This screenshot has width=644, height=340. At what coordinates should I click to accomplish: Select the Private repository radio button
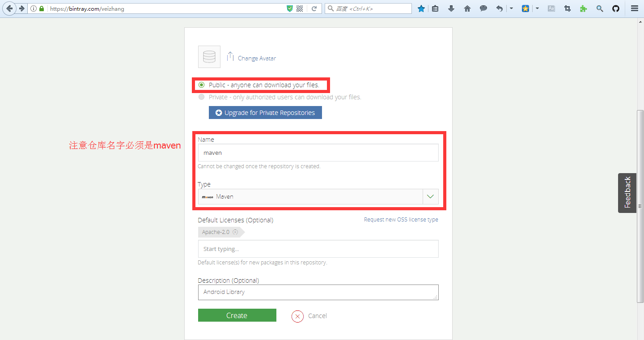(202, 97)
